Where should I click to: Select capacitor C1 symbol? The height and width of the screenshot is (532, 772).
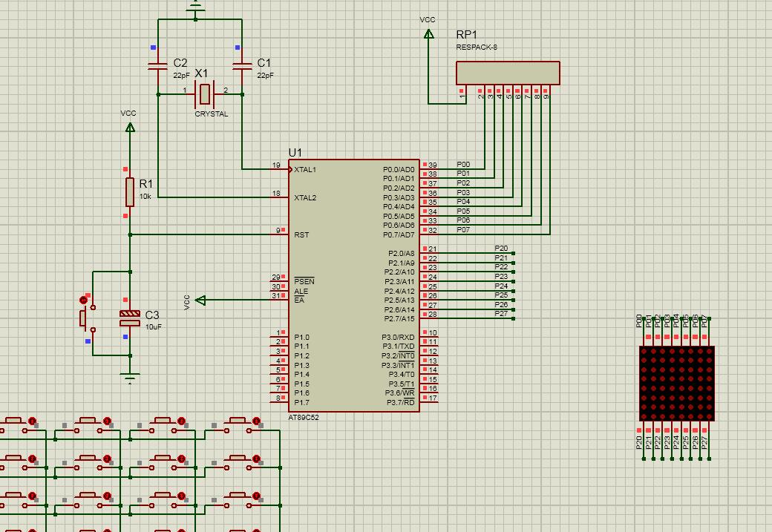click(x=242, y=66)
